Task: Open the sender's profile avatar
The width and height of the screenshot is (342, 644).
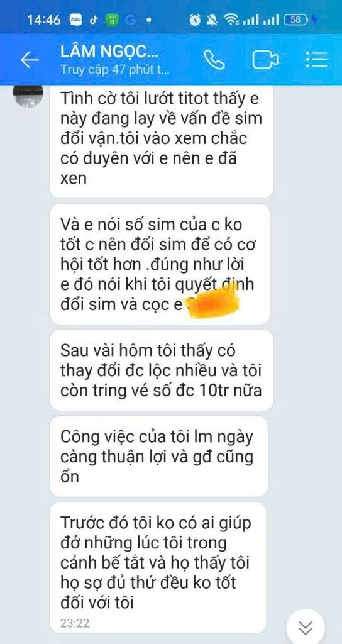Action: tap(28, 96)
